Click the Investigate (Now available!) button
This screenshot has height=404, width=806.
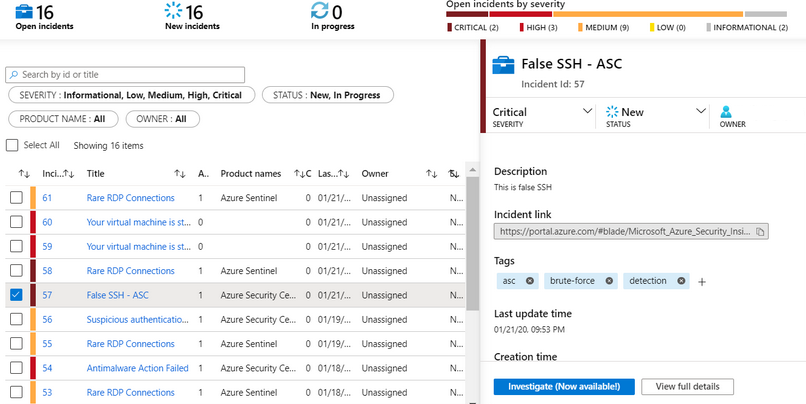564,387
